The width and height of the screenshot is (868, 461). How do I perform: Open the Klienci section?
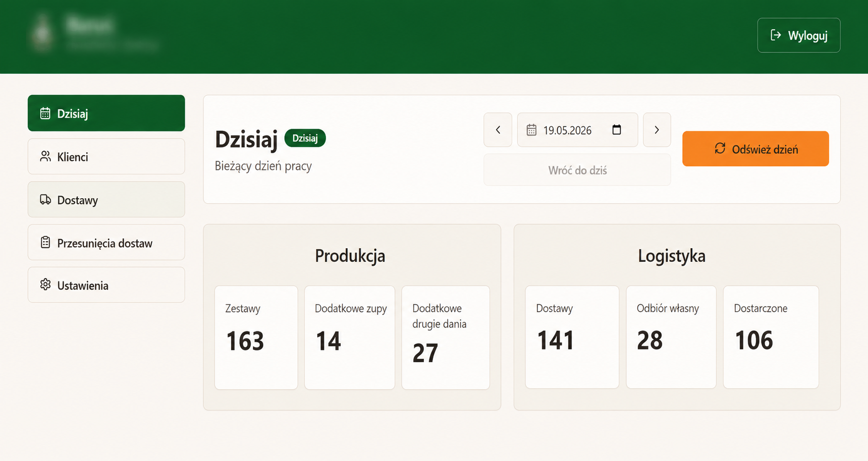pyautogui.click(x=106, y=156)
